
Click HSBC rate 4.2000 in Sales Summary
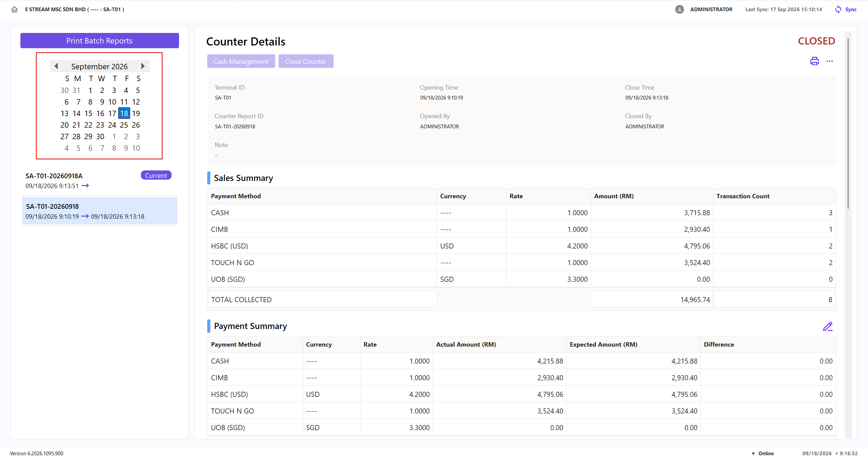[x=577, y=246]
